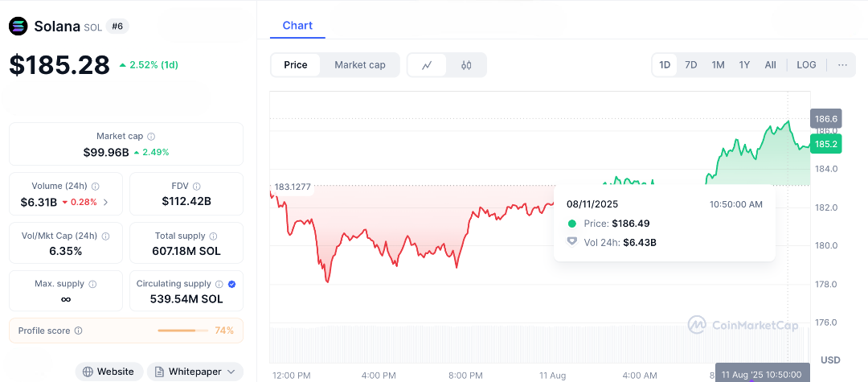The height and width of the screenshot is (382, 868).
Task: Switch to candlestick chart icon
Action: point(466,65)
